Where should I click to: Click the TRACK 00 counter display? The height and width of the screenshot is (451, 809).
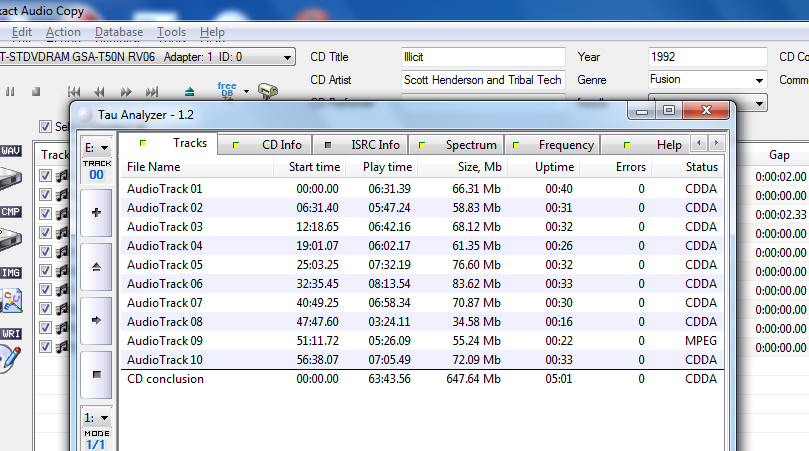[96, 170]
